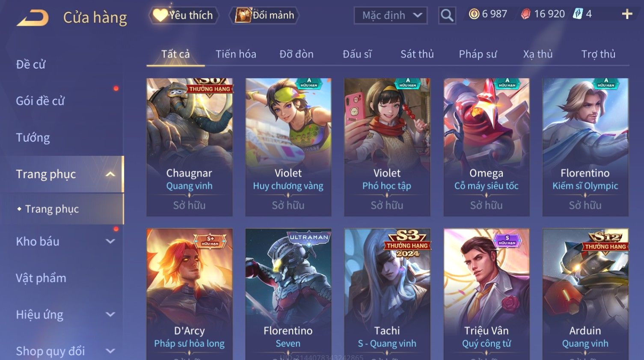Open the Mặc định sort dropdown
The image size is (644, 360).
click(391, 16)
